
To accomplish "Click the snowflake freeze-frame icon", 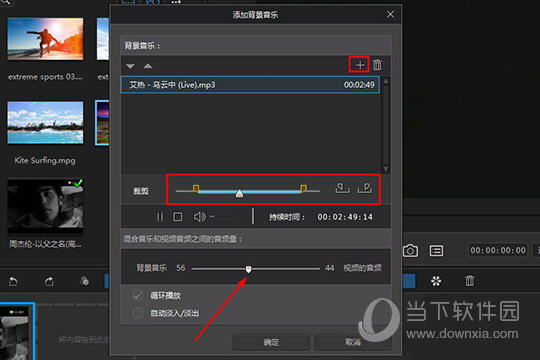I will click(436, 281).
